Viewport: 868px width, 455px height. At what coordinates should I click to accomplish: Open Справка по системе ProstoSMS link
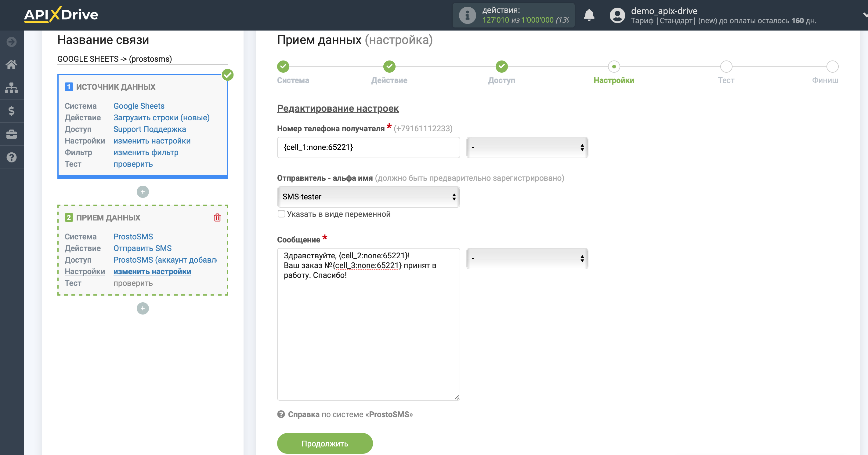click(x=350, y=414)
